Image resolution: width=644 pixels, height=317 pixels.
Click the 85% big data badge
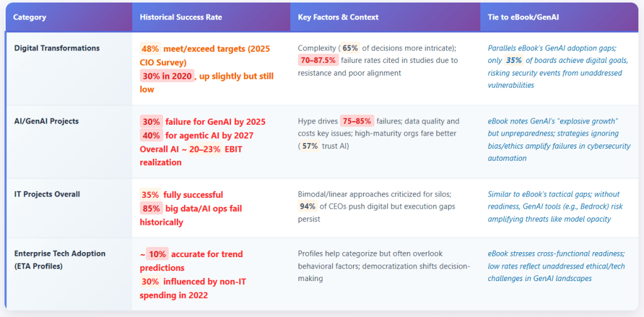point(150,209)
